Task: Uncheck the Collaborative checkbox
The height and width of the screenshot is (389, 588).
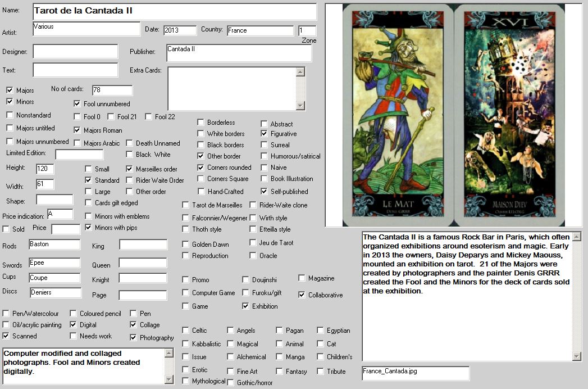Action: click(302, 295)
